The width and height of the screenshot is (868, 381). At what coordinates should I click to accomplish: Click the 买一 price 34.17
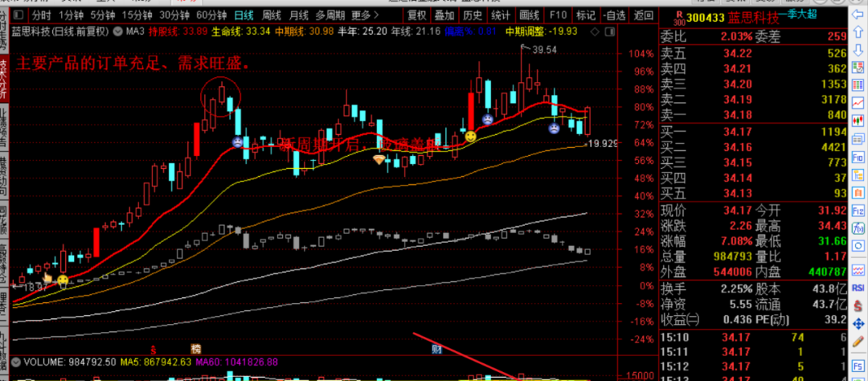[737, 131]
